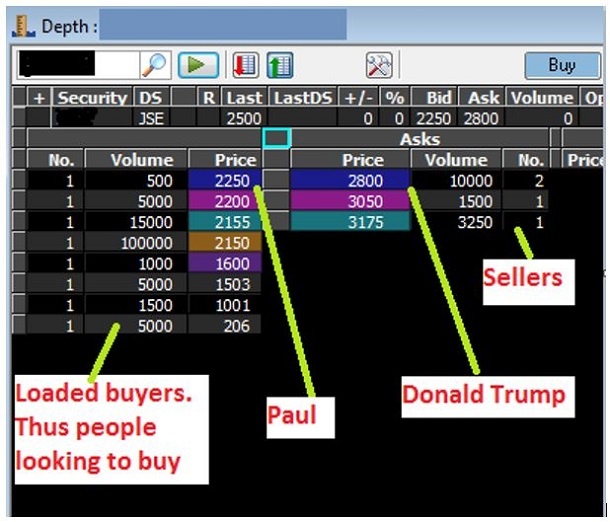
Task: Click the Asks section header
Action: (419, 139)
